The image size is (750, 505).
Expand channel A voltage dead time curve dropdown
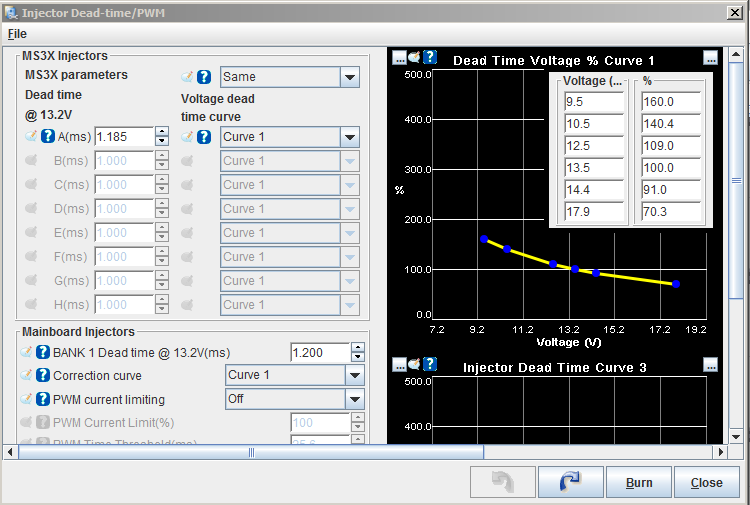(x=349, y=137)
